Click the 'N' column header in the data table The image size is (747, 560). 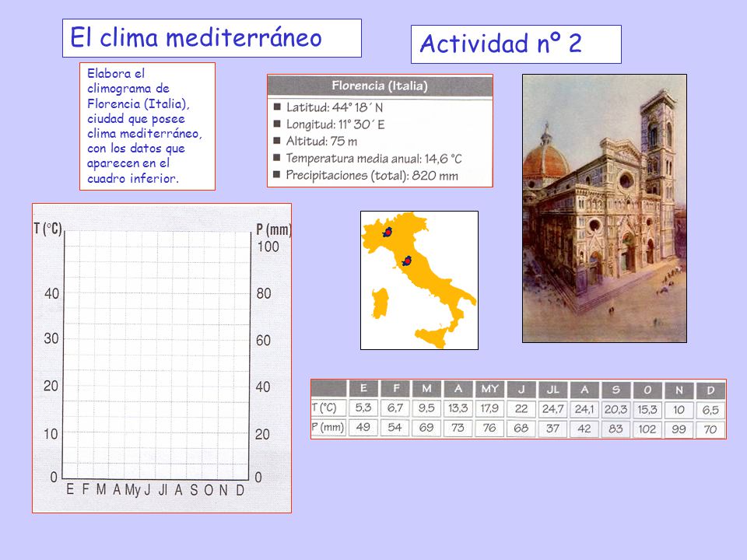(679, 390)
